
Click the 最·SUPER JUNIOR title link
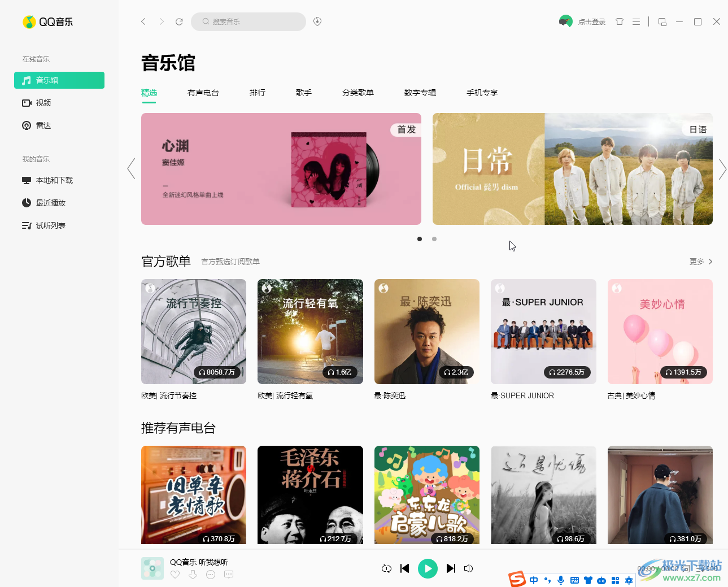pos(522,395)
